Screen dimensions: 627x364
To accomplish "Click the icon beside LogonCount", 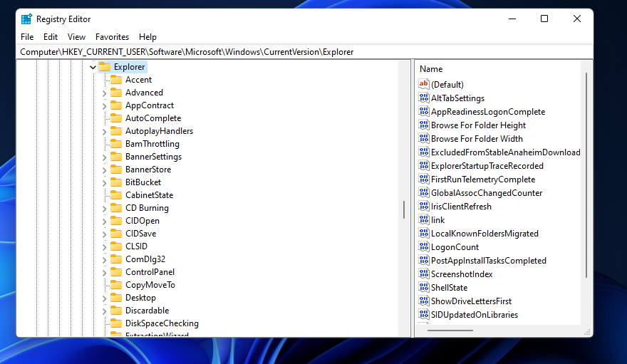I will tap(424, 246).
